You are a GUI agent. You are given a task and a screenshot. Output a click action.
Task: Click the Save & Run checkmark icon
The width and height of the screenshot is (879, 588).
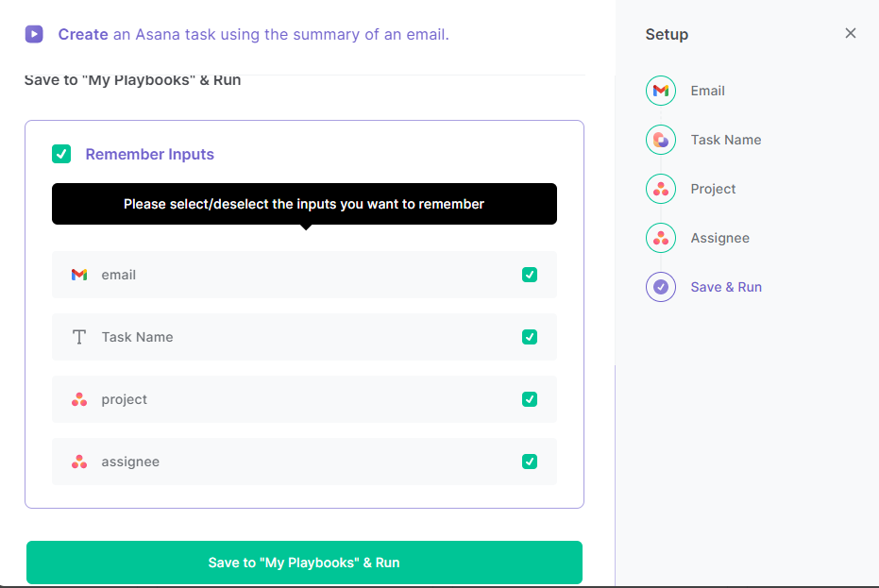tap(660, 287)
